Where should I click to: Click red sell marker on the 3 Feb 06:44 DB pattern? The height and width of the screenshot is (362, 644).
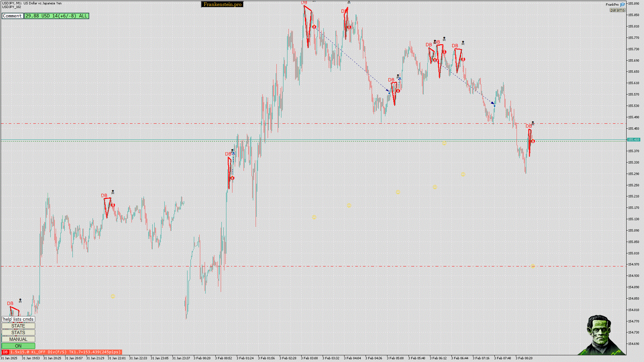point(463,59)
